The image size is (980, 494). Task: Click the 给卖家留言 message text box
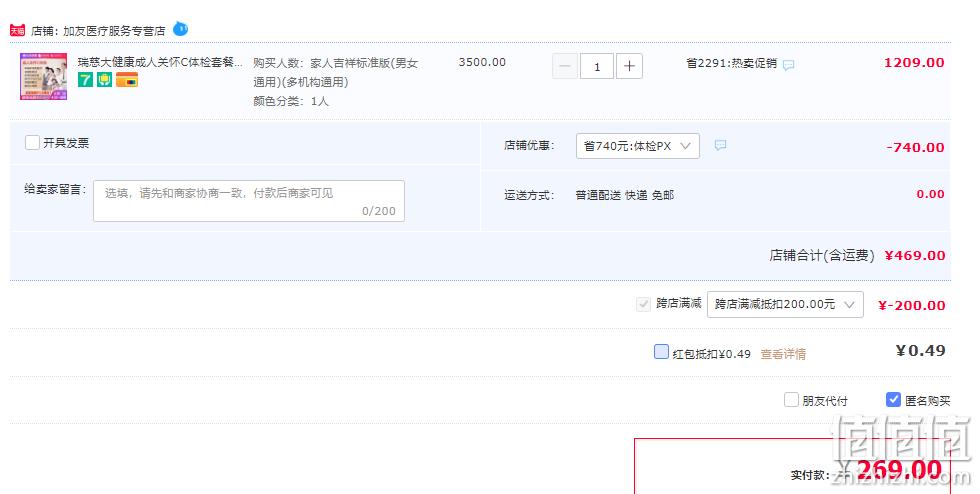point(249,201)
